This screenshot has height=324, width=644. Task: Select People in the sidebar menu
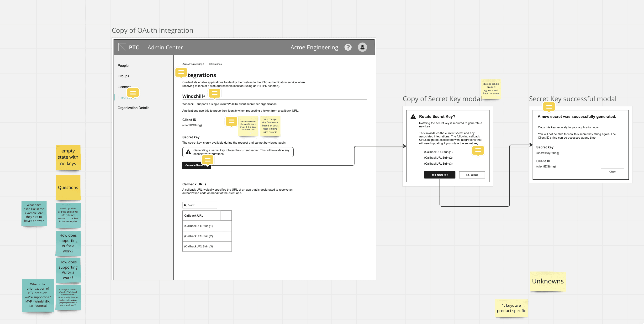pos(123,66)
